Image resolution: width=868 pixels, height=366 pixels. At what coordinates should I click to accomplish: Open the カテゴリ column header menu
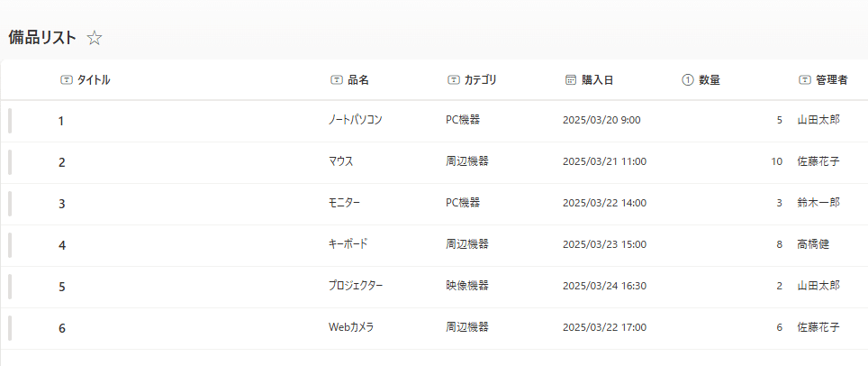480,80
